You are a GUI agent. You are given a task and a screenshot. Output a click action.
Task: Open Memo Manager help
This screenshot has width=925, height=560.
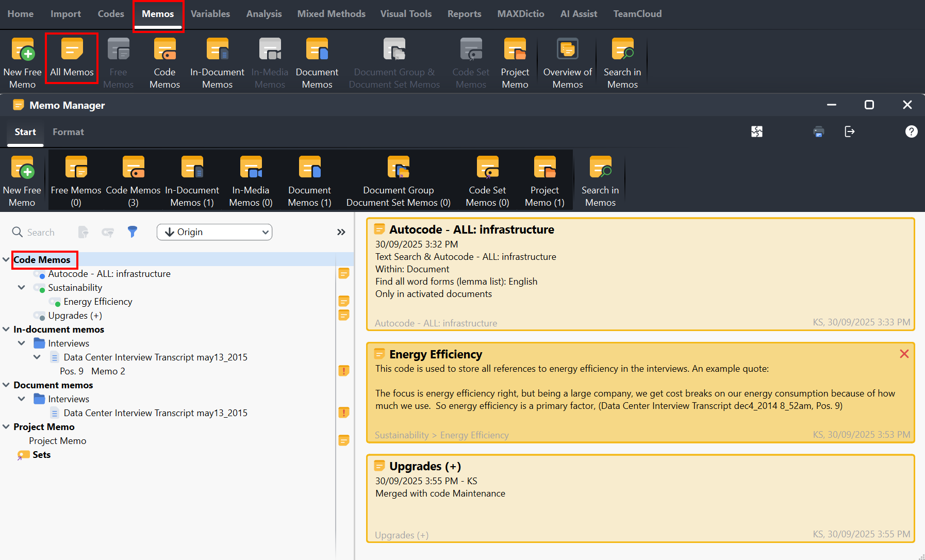pyautogui.click(x=911, y=131)
